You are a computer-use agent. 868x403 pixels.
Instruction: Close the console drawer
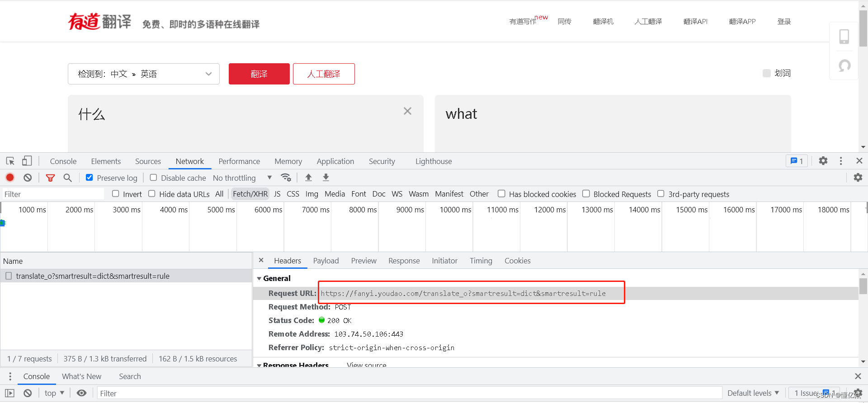click(x=858, y=376)
